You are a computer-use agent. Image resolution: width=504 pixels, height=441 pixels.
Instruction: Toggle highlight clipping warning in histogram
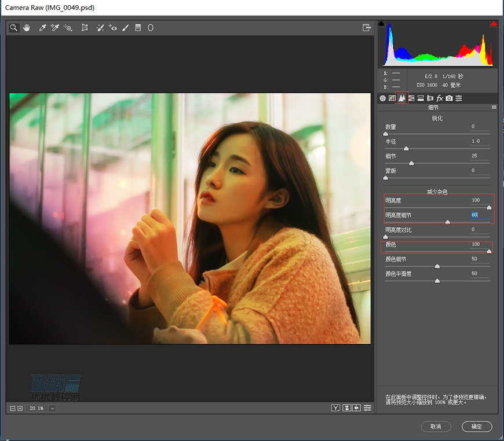pyautogui.click(x=494, y=24)
